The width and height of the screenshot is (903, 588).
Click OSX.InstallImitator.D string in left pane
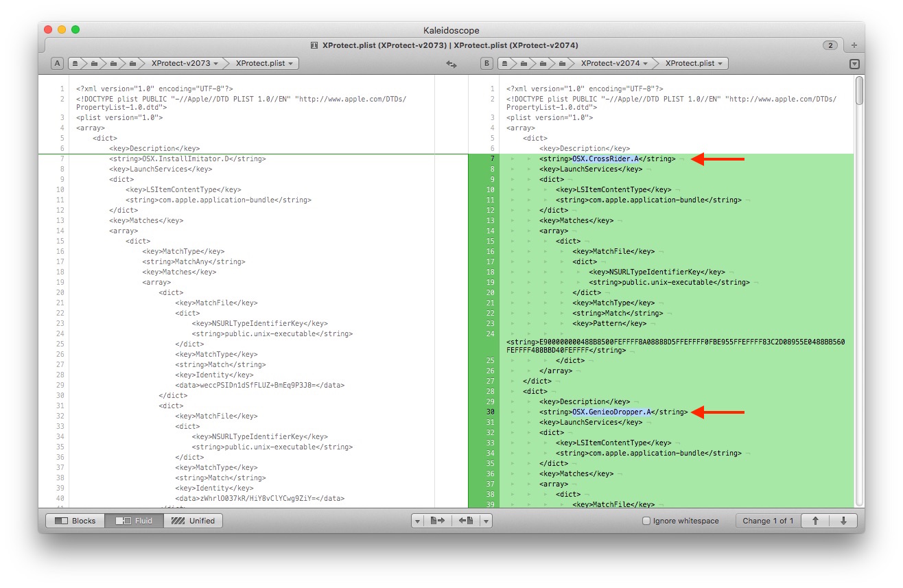click(x=187, y=158)
